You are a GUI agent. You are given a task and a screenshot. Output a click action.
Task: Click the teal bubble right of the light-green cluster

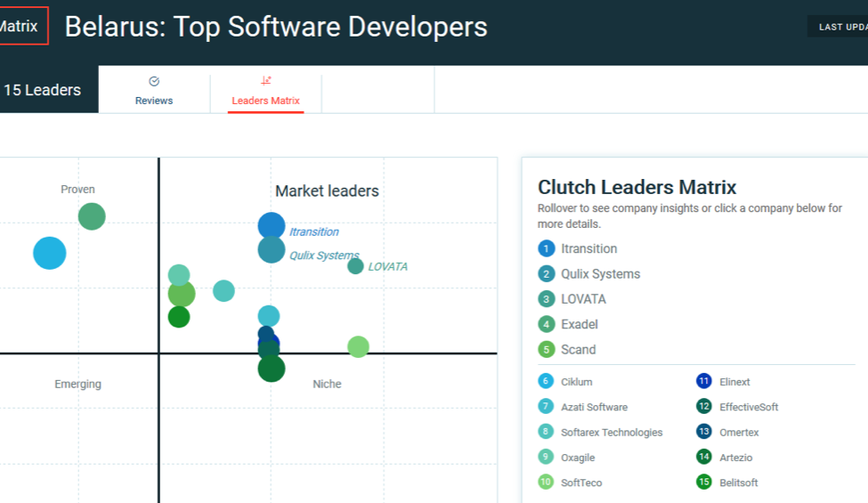tap(223, 290)
